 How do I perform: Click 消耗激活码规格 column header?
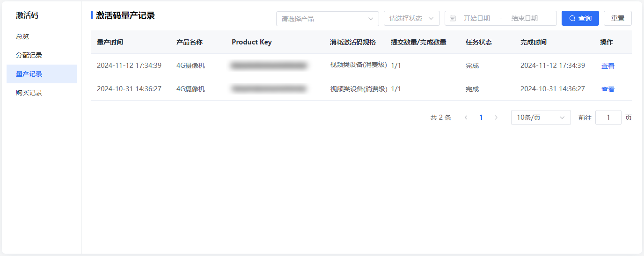click(x=353, y=42)
